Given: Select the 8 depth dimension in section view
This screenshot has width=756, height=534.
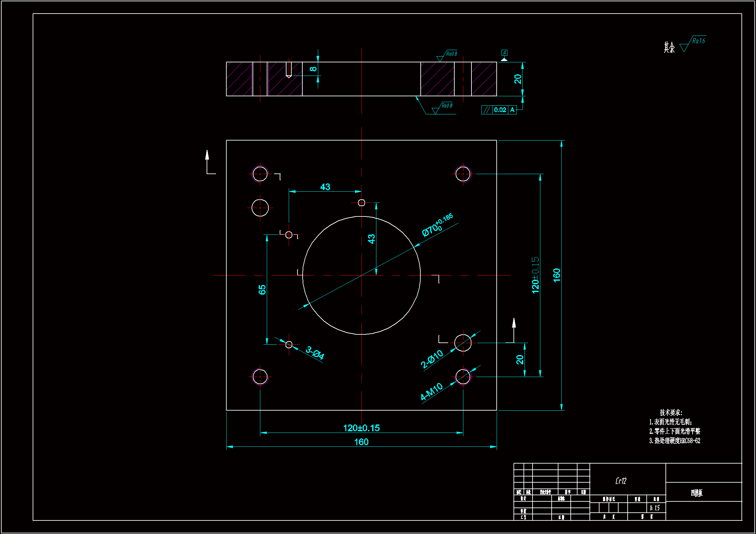Looking at the screenshot, I should 313,69.
